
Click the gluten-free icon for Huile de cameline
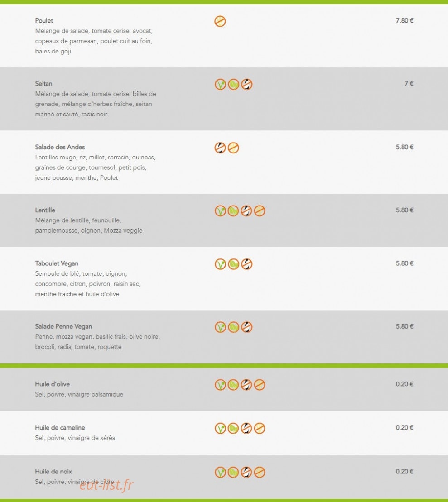[x=260, y=428]
